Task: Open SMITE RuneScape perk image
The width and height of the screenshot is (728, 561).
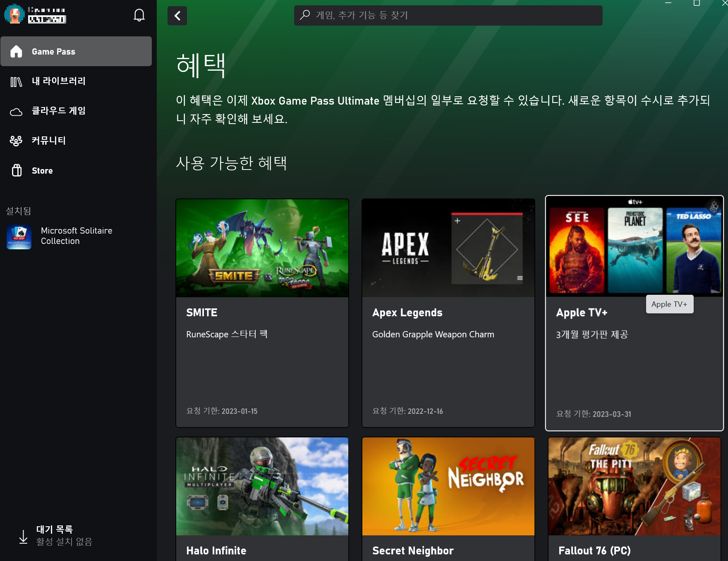Action: pyautogui.click(x=262, y=248)
